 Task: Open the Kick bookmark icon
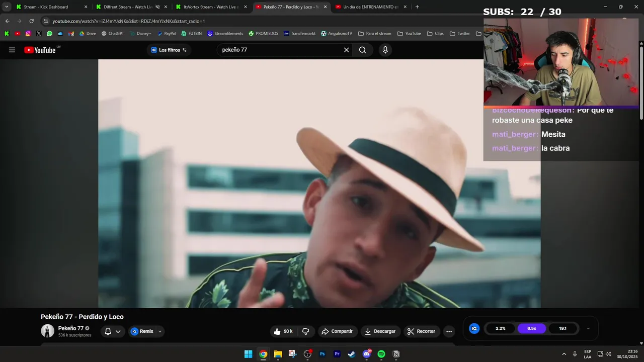(7, 34)
